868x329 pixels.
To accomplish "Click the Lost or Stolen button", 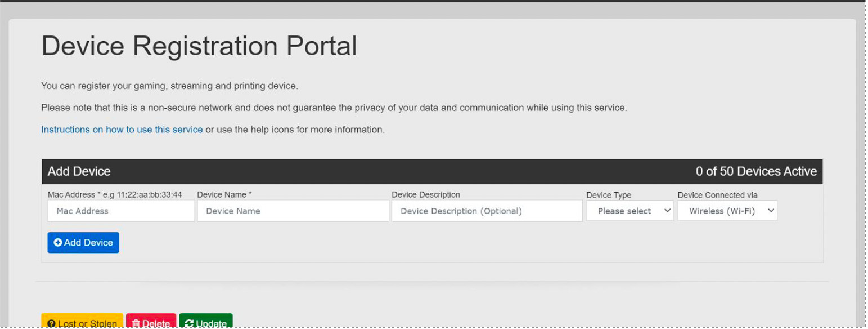I will 83,323.
